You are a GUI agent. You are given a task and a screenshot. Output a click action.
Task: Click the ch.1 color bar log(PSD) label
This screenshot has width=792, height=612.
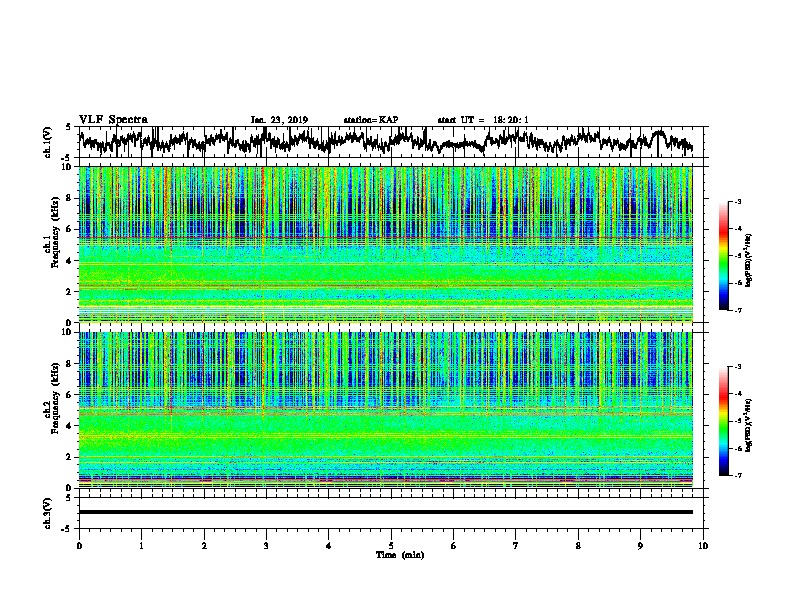[749, 260]
